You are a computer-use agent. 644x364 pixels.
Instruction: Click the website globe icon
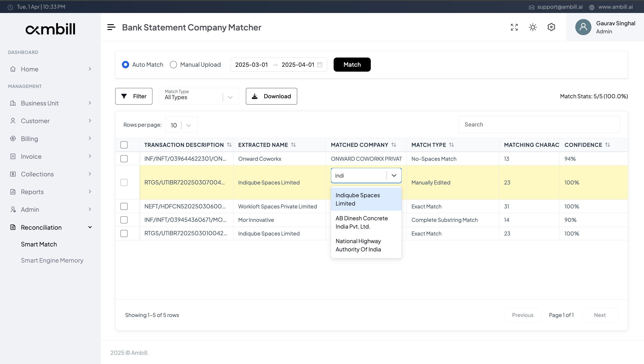click(x=591, y=7)
